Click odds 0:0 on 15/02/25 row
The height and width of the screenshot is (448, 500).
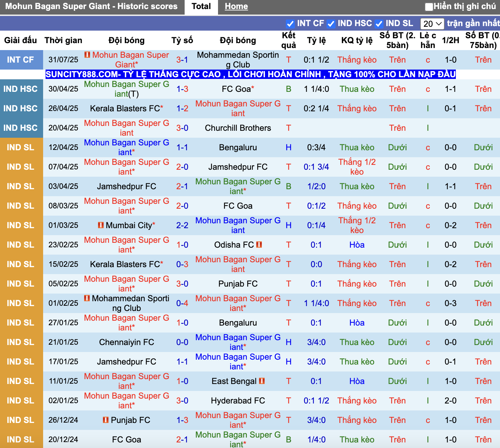[x=316, y=264]
